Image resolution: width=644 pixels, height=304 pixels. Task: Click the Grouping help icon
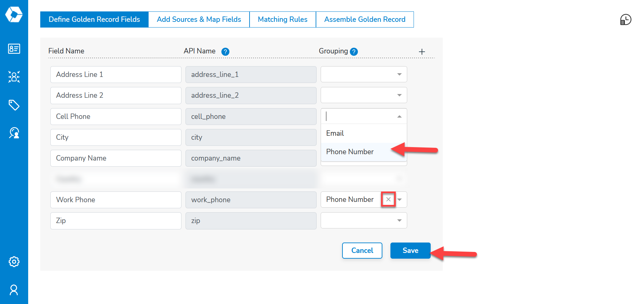click(354, 52)
